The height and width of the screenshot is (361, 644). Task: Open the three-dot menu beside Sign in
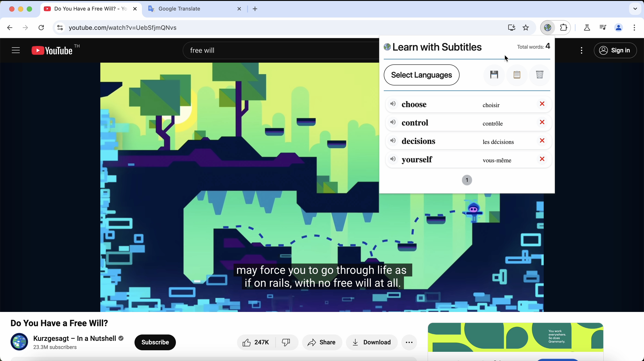(x=581, y=50)
